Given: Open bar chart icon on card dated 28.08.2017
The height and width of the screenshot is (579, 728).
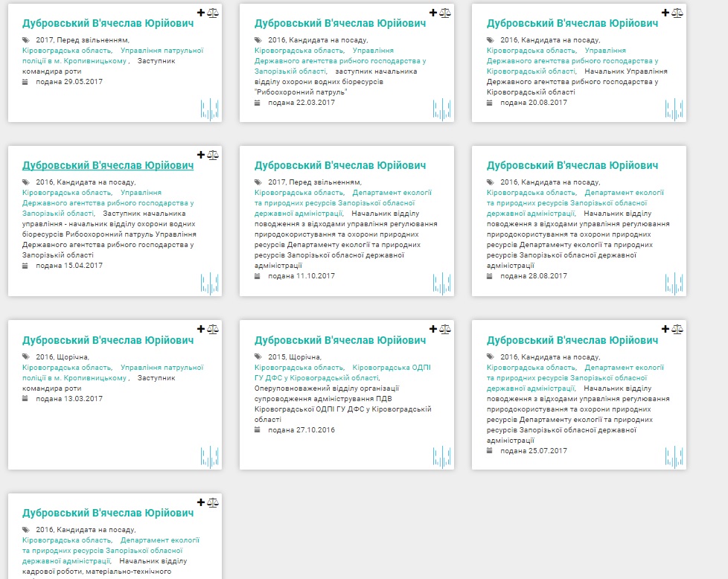Looking at the screenshot, I should [674, 283].
